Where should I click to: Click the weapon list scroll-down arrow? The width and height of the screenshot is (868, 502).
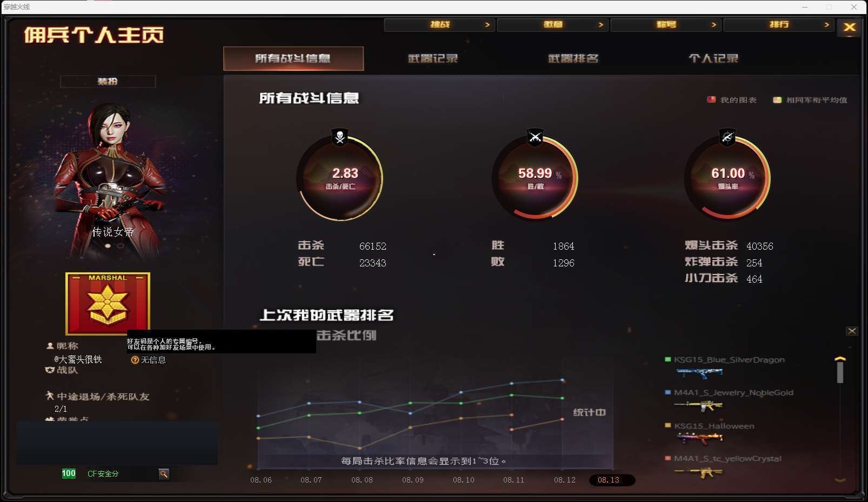click(840, 479)
